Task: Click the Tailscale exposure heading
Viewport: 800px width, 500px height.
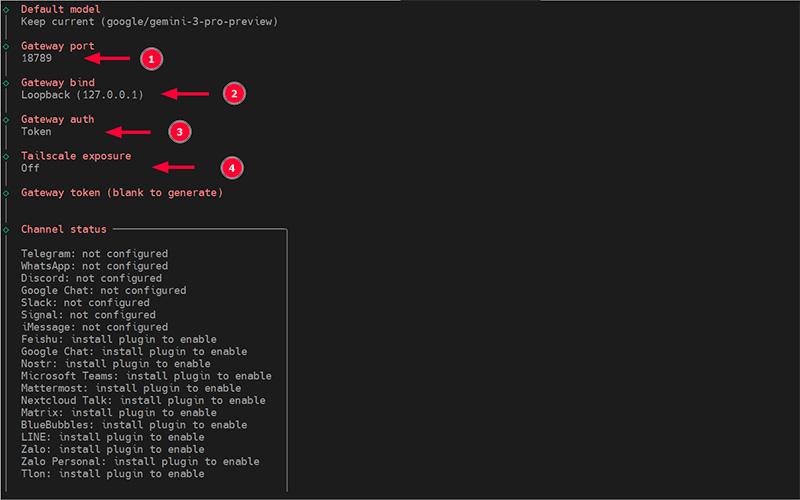Action: click(75, 157)
